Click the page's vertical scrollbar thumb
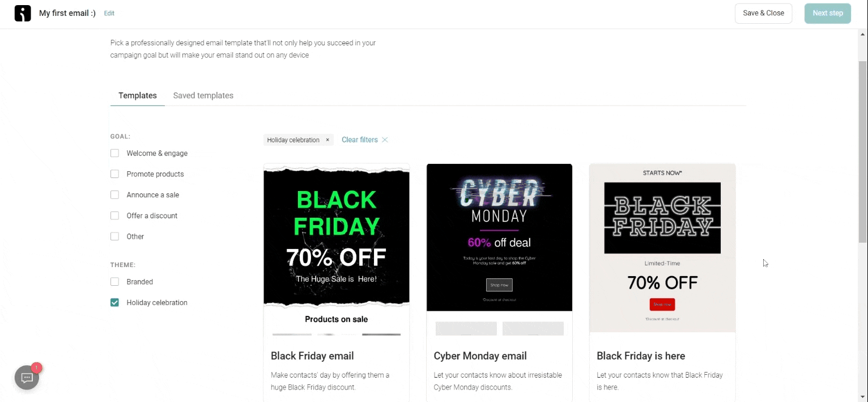 (x=863, y=153)
